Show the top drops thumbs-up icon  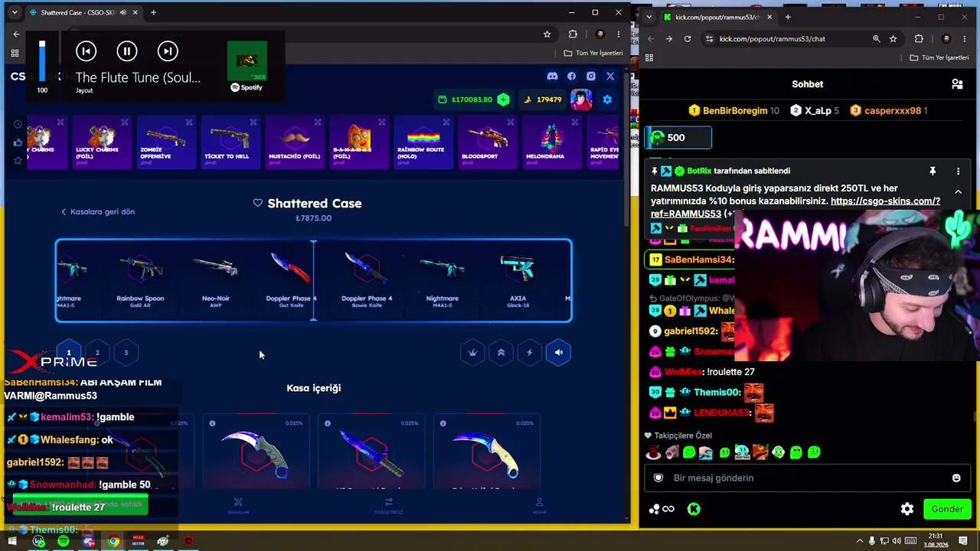pyautogui.click(x=18, y=142)
